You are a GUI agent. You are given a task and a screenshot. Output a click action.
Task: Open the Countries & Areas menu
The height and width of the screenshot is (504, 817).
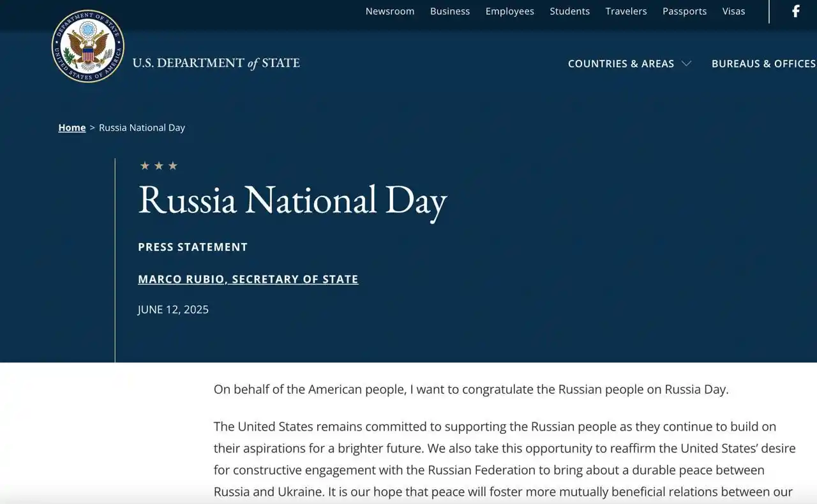pyautogui.click(x=621, y=63)
